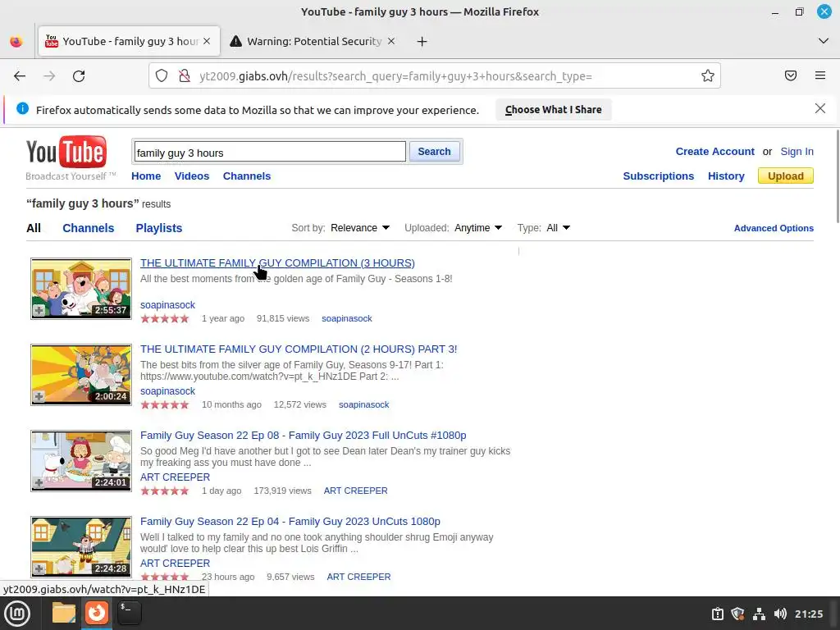840x630 pixels.
Task: Open the volume control tray icon
Action: pyautogui.click(x=780, y=614)
